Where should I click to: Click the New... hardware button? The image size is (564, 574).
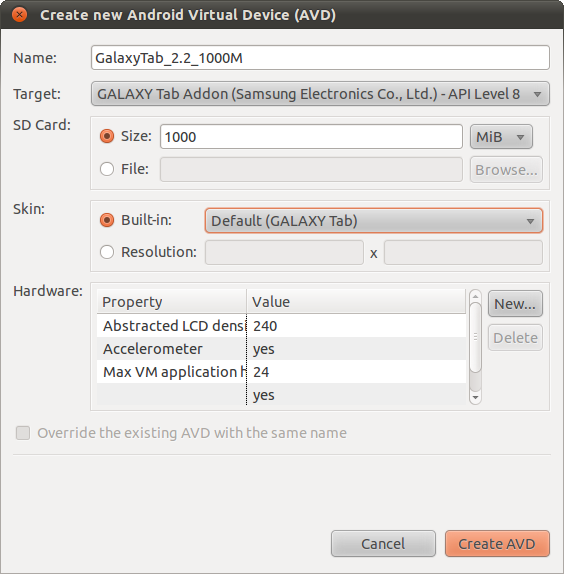(x=515, y=304)
